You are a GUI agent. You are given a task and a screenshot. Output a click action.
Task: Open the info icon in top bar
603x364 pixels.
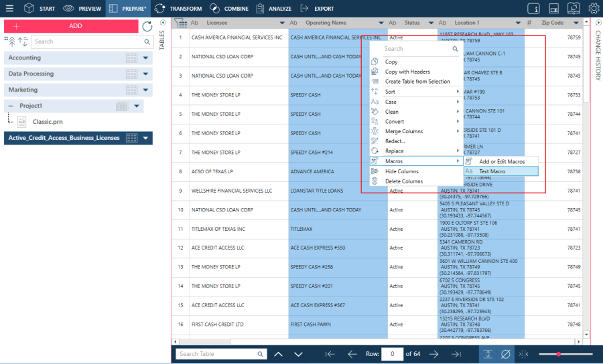[533, 9]
